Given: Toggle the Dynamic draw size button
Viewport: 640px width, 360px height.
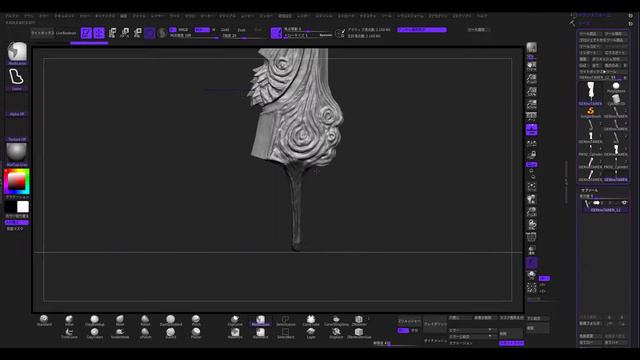Looking at the screenshot, I should click(x=326, y=36).
